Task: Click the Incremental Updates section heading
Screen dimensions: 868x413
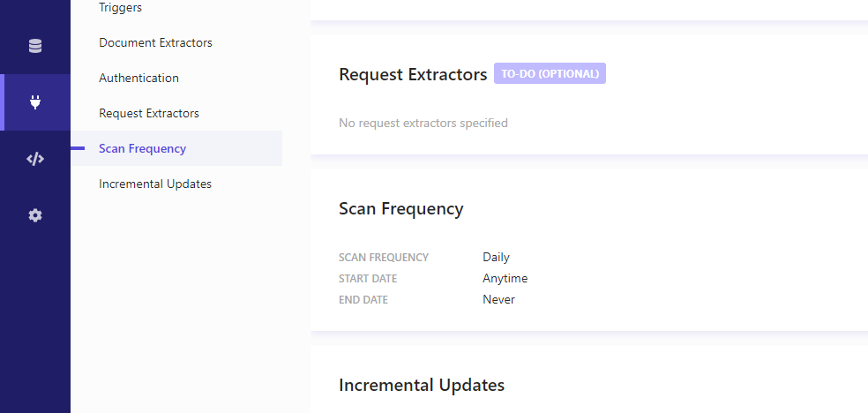Action: [422, 385]
